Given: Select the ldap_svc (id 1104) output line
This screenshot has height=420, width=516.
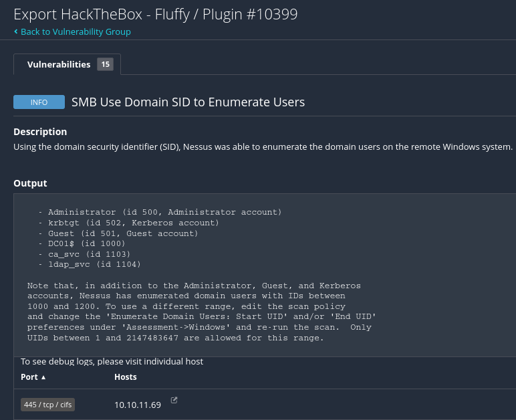Looking at the screenshot, I should [90, 264].
